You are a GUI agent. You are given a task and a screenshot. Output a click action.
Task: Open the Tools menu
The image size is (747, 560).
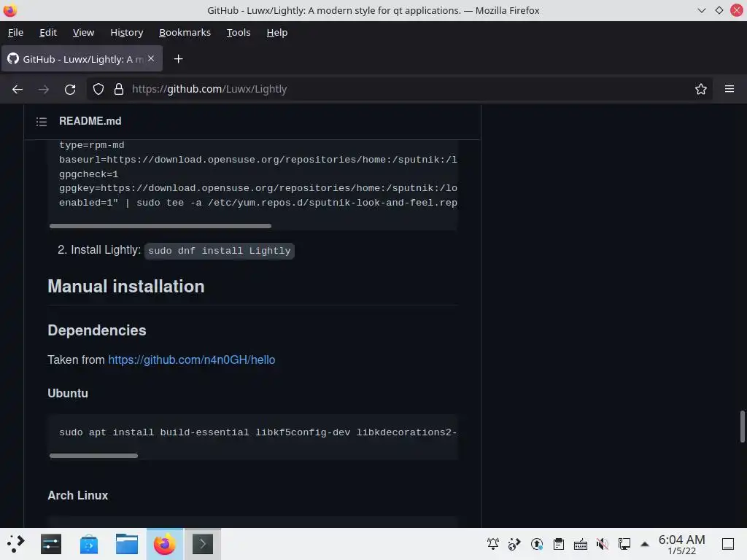tap(239, 32)
